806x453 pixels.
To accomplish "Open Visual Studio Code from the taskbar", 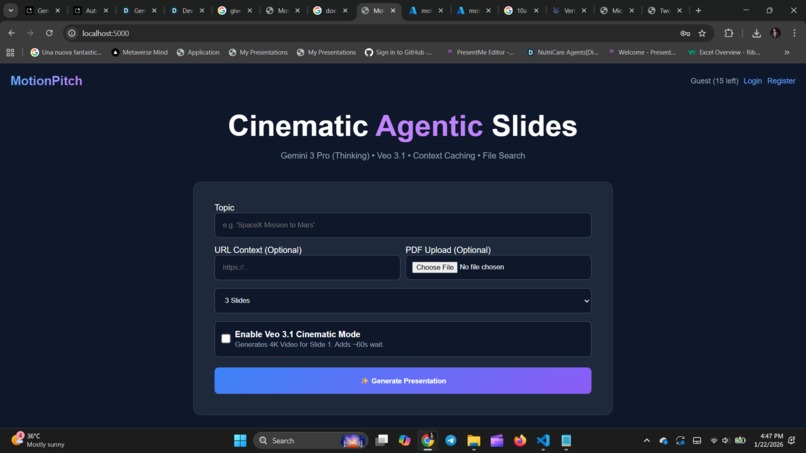I will coord(543,441).
